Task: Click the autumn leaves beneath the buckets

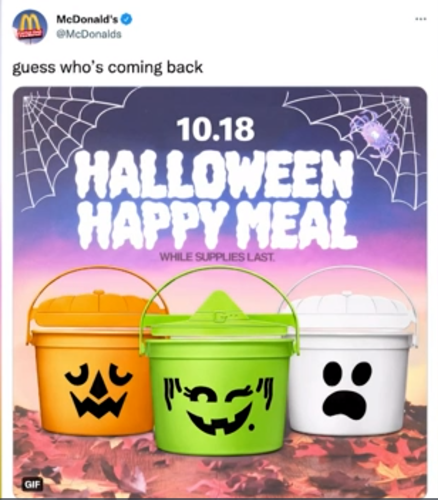Action: pyautogui.click(x=220, y=470)
